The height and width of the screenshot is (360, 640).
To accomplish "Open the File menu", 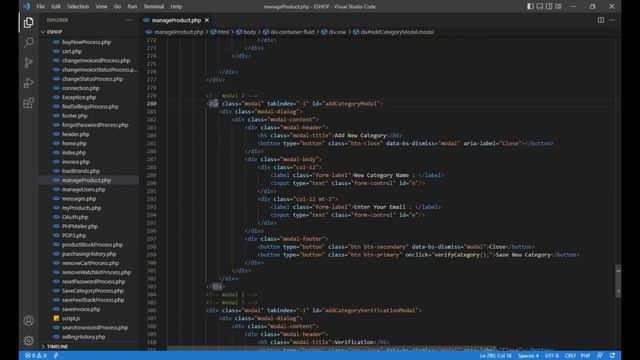I will (x=40, y=7).
